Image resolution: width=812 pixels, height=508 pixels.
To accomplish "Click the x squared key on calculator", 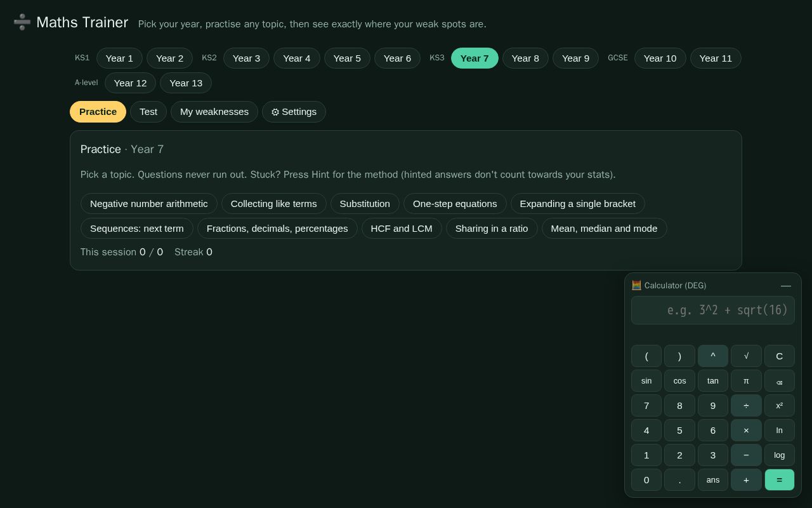I will point(779,406).
